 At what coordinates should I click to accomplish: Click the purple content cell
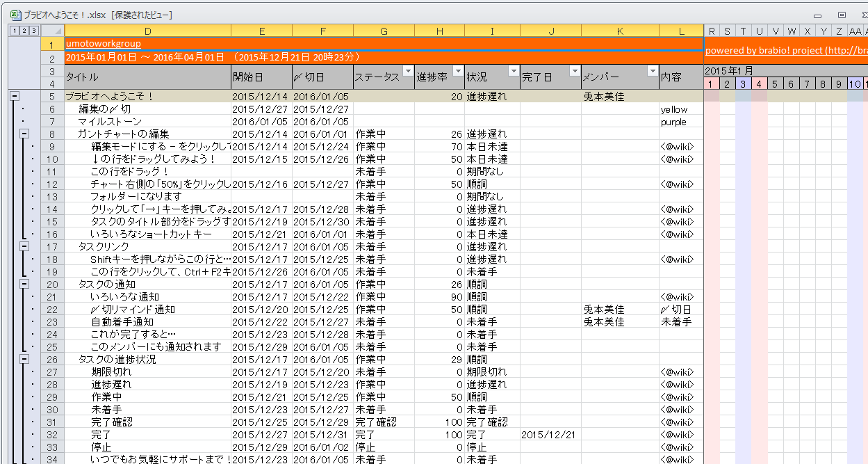click(682, 122)
